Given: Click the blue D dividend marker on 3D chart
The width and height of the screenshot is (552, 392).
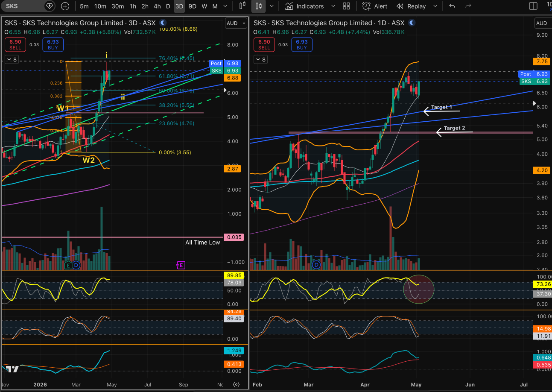Looking at the screenshot, I should (x=76, y=265).
